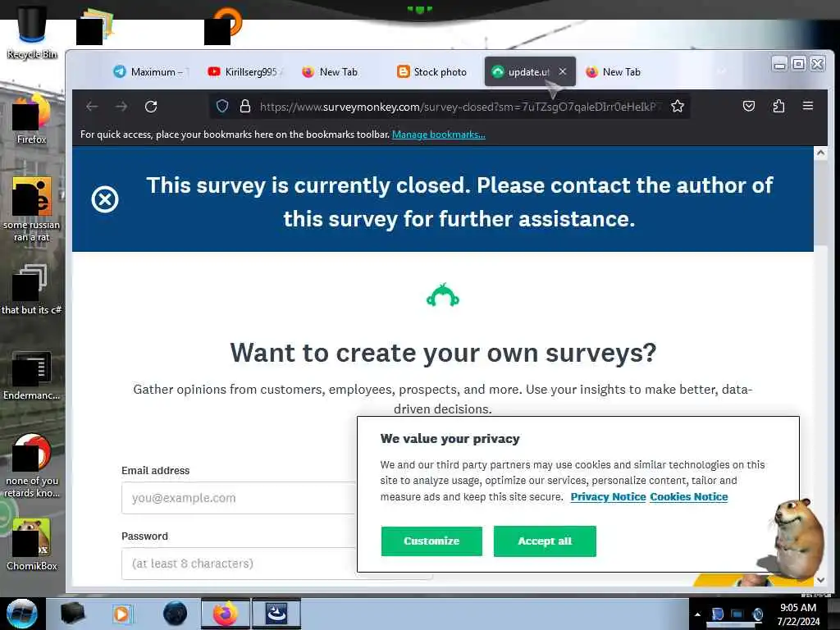Open the Save to Pocket icon
Screen dimensions: 840x630
click(749, 106)
